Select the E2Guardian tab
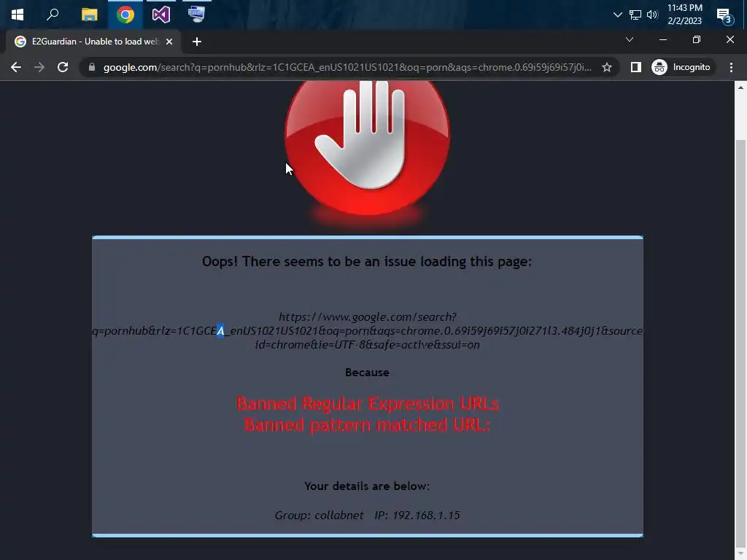This screenshot has height=560, width=747. (93, 42)
